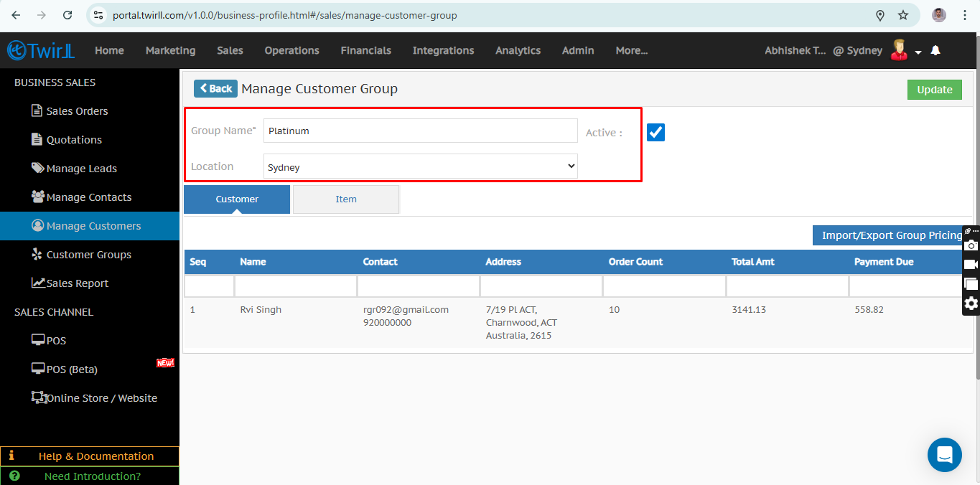Click the Address column filter box
The height and width of the screenshot is (485, 980).
pyautogui.click(x=541, y=286)
